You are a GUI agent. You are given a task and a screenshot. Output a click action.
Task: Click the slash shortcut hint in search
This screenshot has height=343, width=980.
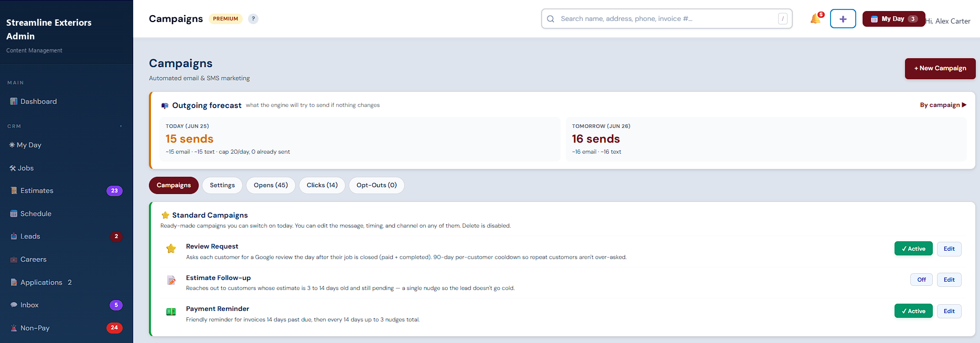(783, 19)
